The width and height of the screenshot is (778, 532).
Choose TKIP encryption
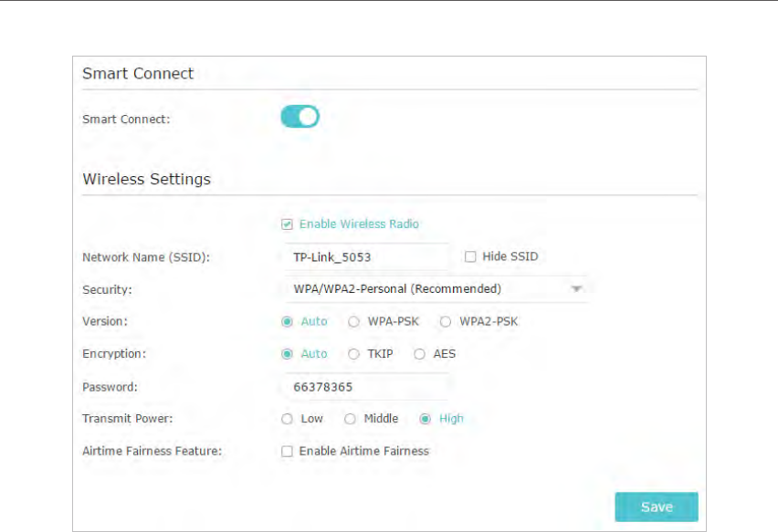point(353,354)
